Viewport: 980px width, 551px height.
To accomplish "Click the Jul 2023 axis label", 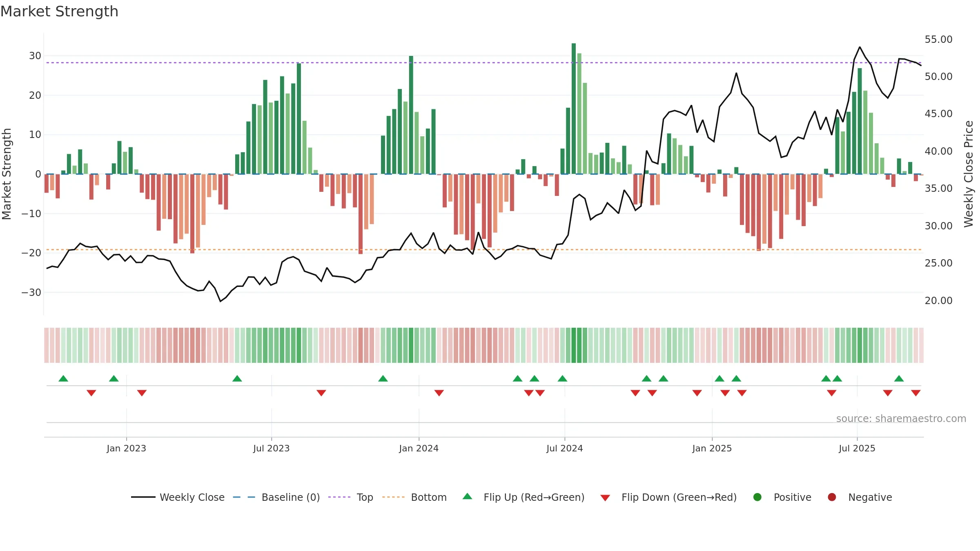I will 271,448.
